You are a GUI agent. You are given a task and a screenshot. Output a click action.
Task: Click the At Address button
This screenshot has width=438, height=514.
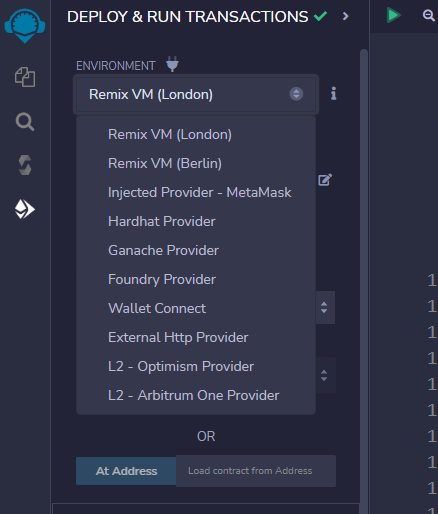coord(126,471)
